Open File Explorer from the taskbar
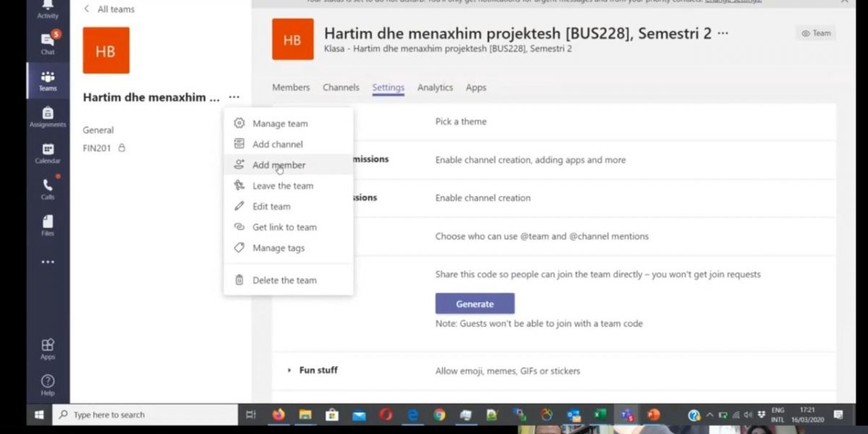Image resolution: width=868 pixels, height=434 pixels. coord(305,414)
